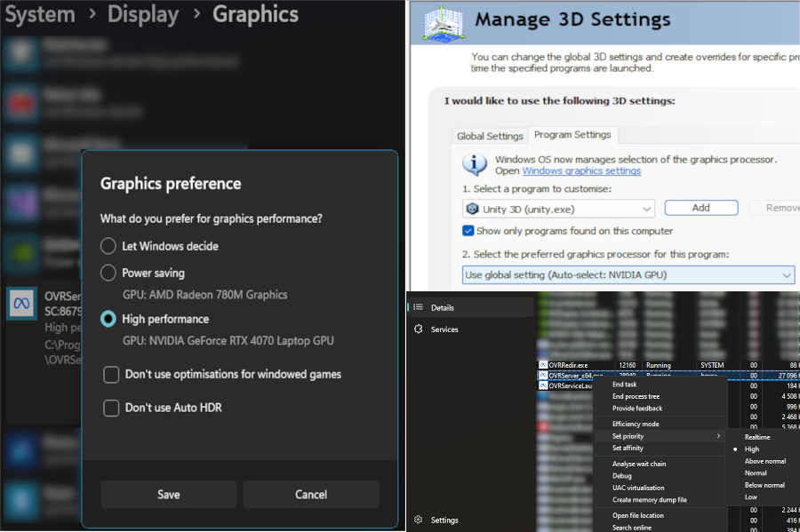Click the Unity 3D icon in program dropdown
800x532 pixels.
(473, 209)
